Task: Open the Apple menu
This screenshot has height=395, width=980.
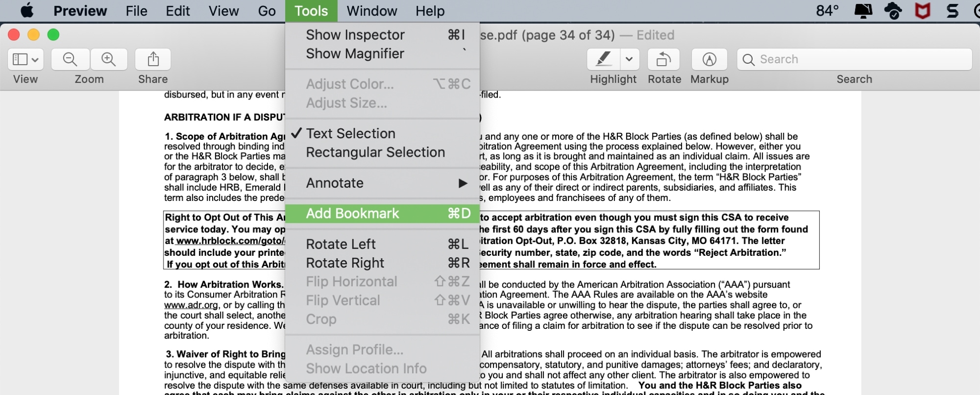Action: pyautogui.click(x=27, y=10)
